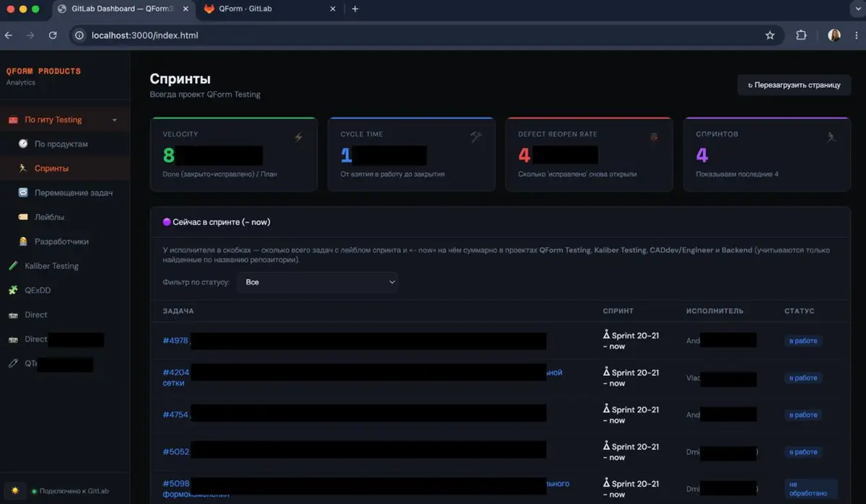This screenshot has height=504, width=866.
Task: Click the Defect Reopen Rate card
Action: coord(589,154)
